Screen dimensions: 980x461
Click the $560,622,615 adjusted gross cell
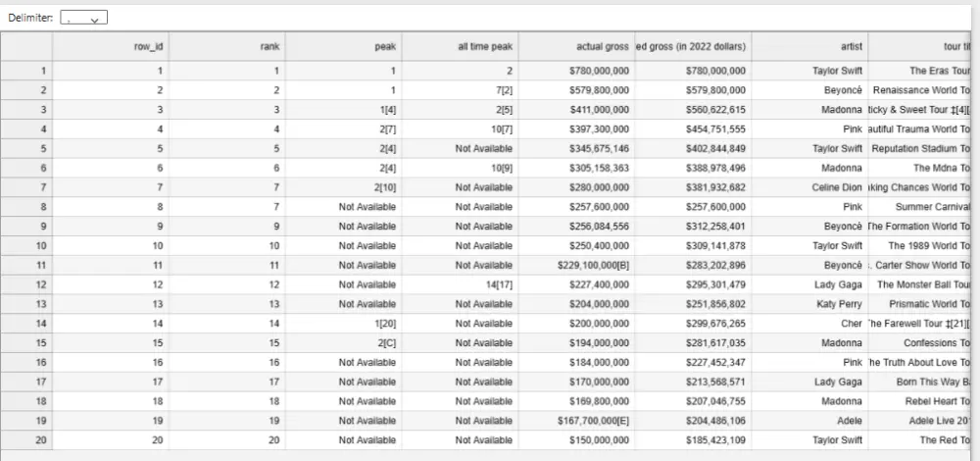(693, 110)
